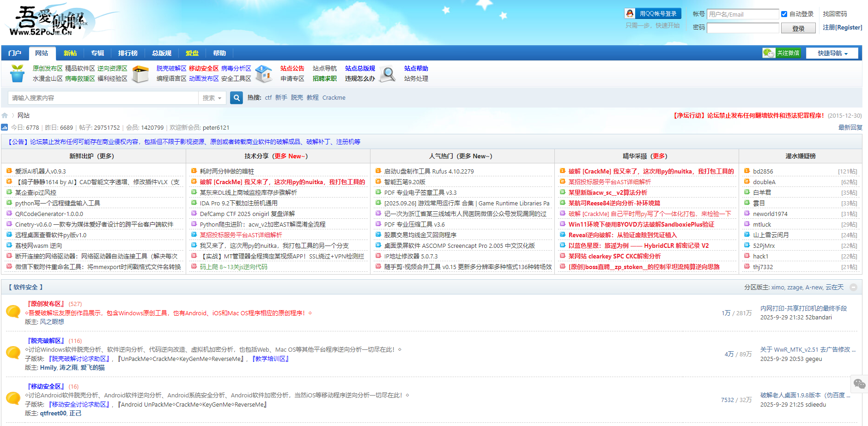Click into the search content input field
The height and width of the screenshot is (426, 868).
pyautogui.click(x=103, y=98)
